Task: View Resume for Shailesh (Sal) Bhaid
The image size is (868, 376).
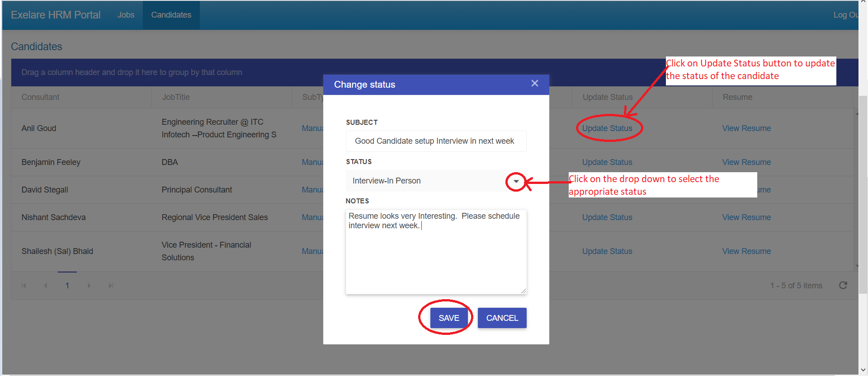Action: (746, 251)
